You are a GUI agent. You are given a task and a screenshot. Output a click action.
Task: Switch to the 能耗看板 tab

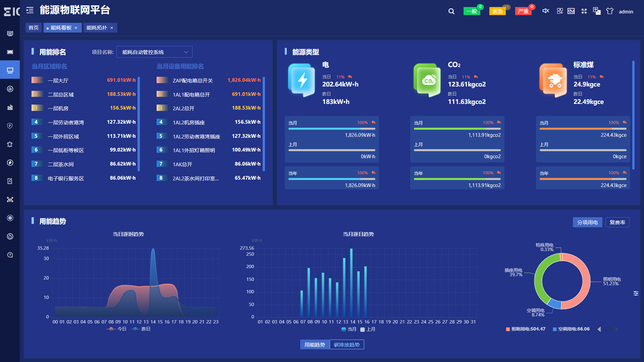[x=61, y=28]
